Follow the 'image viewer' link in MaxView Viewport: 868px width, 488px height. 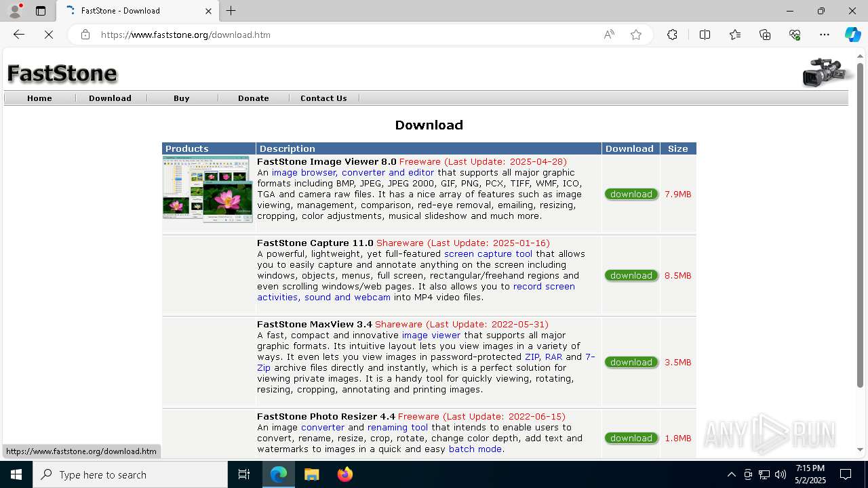(431, 335)
